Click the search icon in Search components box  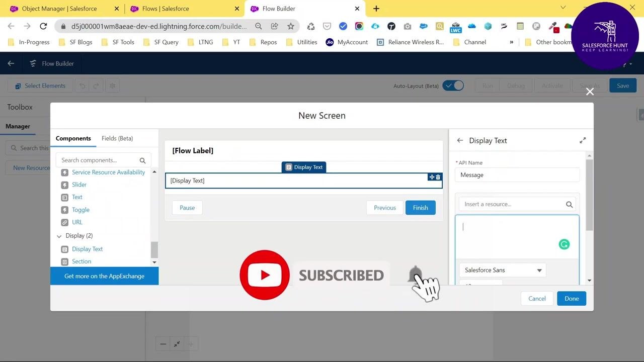pos(142,160)
